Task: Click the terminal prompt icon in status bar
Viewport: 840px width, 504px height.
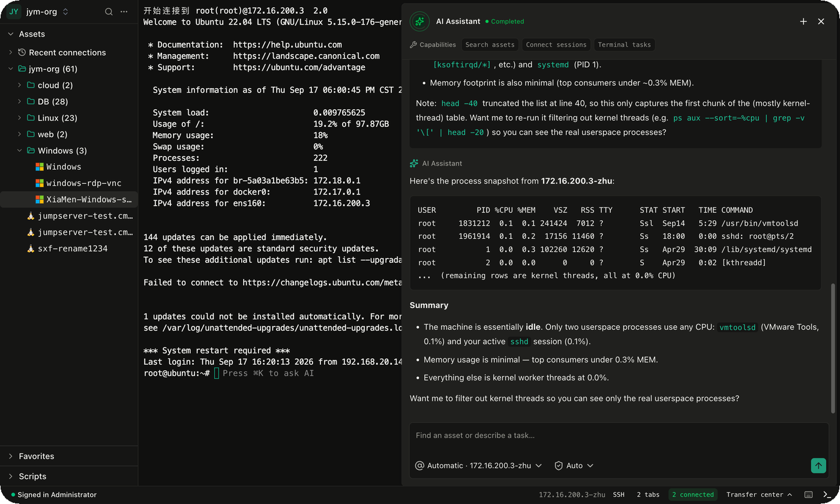Action: [x=827, y=494]
